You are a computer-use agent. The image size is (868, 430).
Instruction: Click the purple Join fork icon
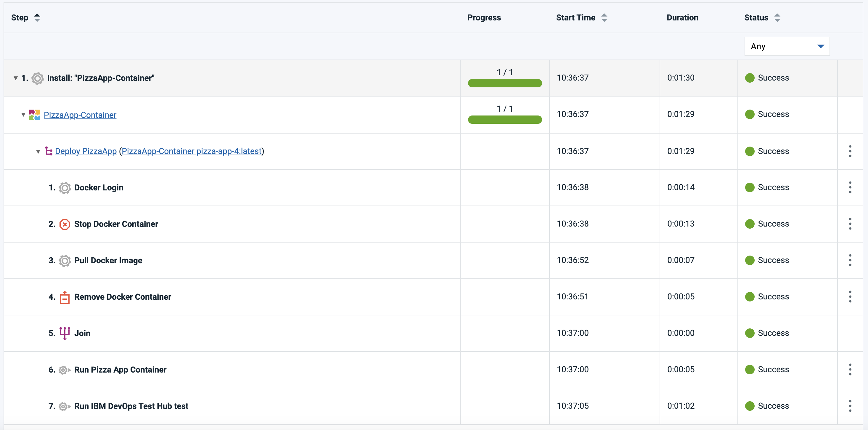(65, 333)
